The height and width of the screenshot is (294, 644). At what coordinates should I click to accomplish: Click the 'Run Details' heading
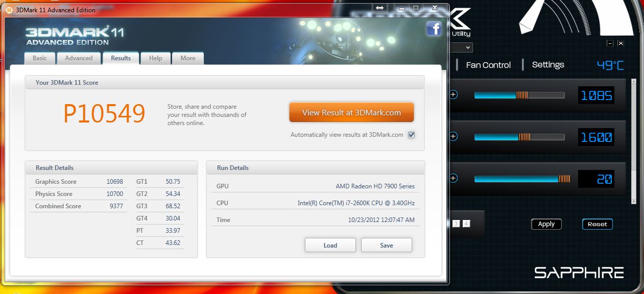[x=233, y=168]
